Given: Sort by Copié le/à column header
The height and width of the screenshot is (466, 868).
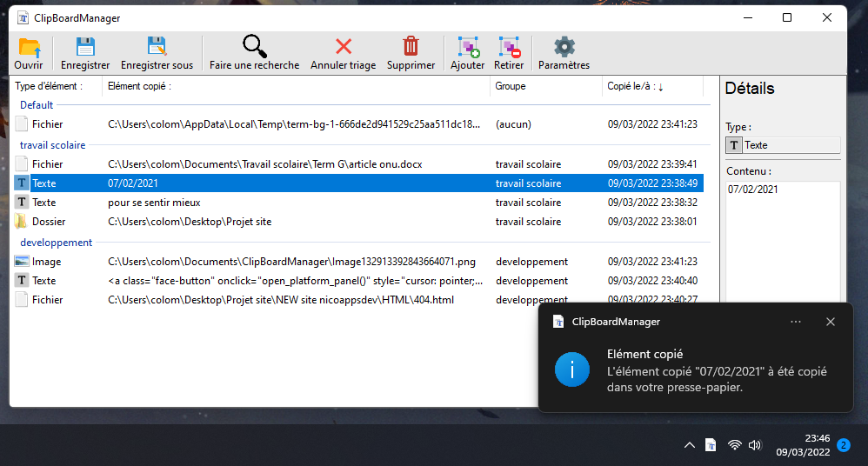Looking at the screenshot, I should click(635, 86).
